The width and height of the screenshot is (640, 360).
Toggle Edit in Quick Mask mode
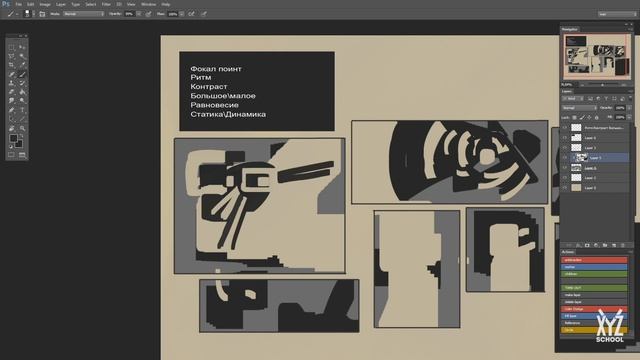11,155
